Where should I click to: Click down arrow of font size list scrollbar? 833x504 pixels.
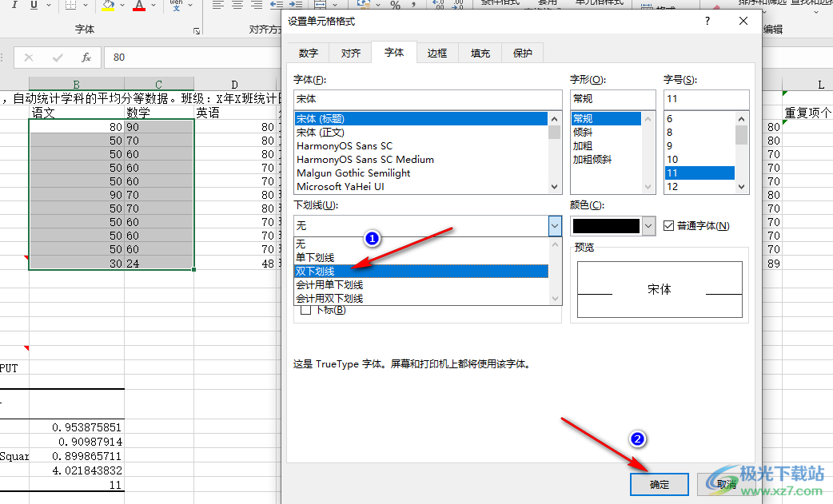(x=742, y=187)
